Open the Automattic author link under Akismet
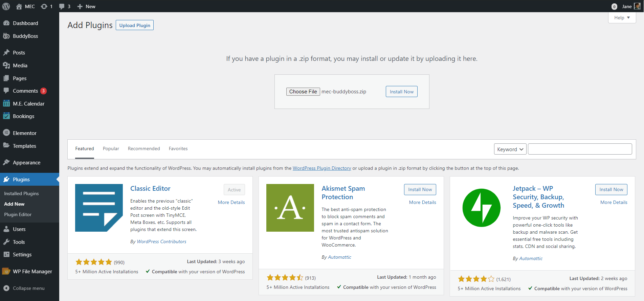644x301 pixels. point(340,257)
